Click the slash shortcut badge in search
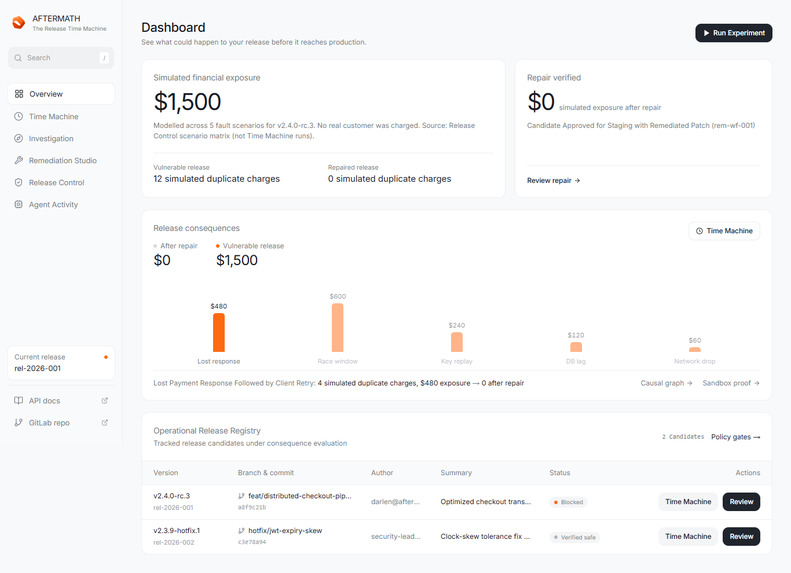791x573 pixels. tap(104, 58)
